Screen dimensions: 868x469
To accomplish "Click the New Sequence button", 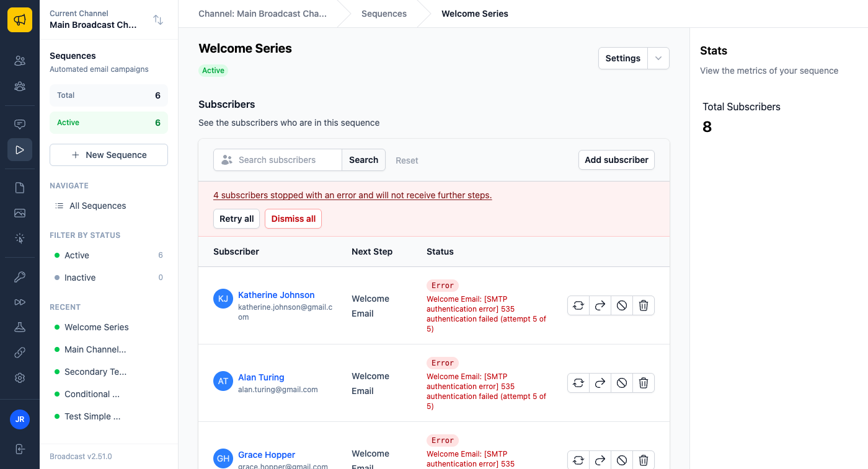I will [108, 155].
